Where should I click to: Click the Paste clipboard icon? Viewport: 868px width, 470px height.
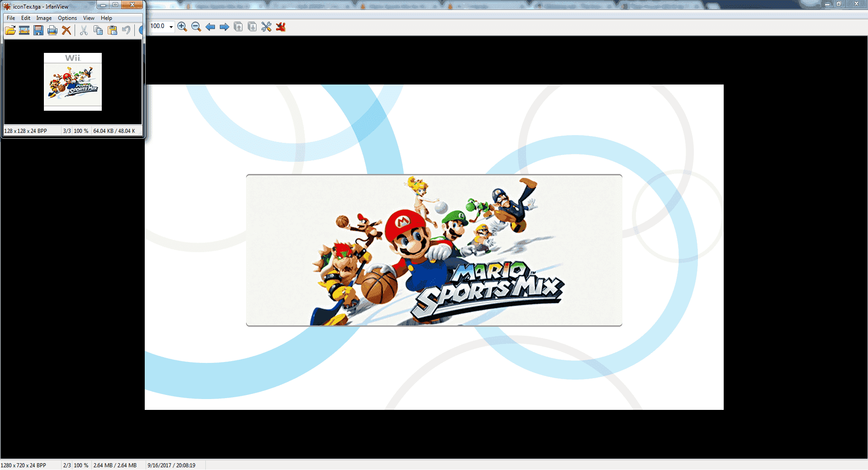(x=112, y=30)
